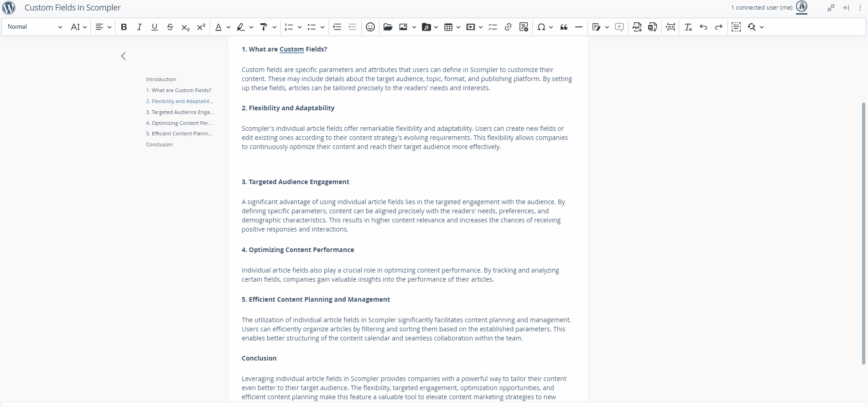The width and height of the screenshot is (868, 407).
Task: Export document to PDF
Action: [637, 27]
